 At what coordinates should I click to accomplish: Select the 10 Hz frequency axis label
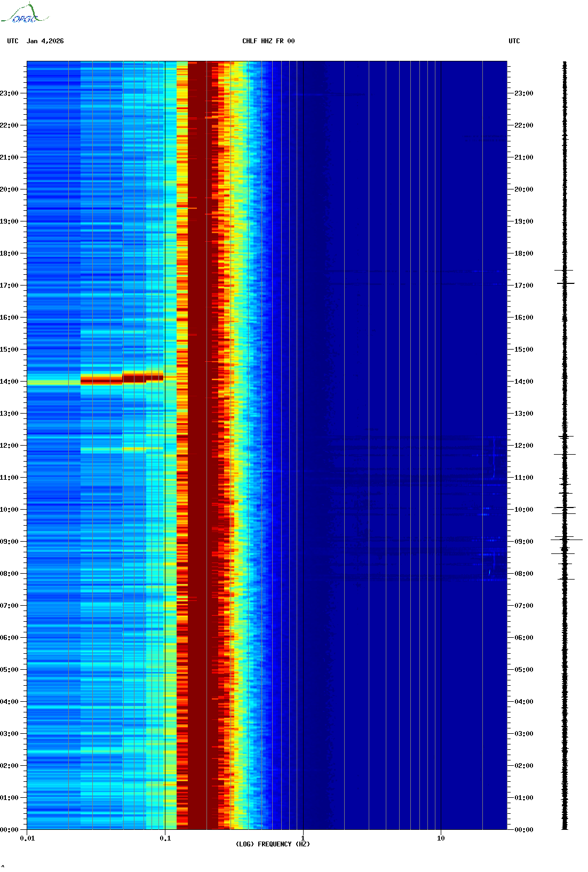[x=441, y=838]
